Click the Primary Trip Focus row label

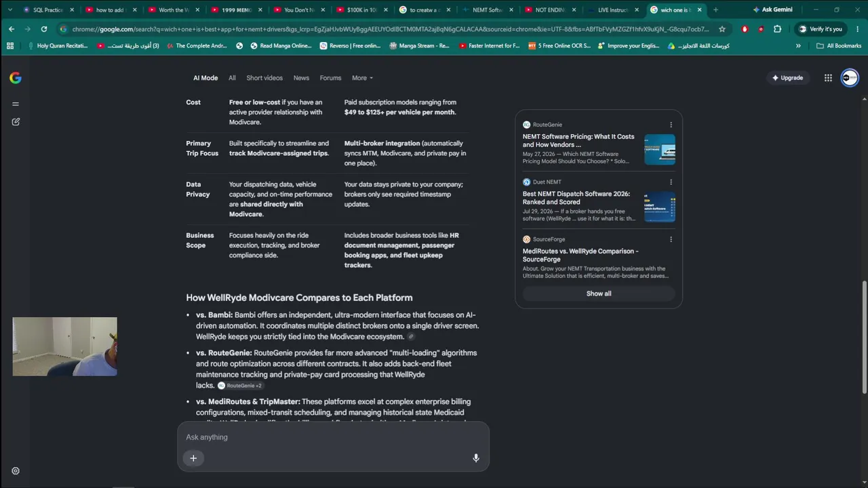point(202,148)
